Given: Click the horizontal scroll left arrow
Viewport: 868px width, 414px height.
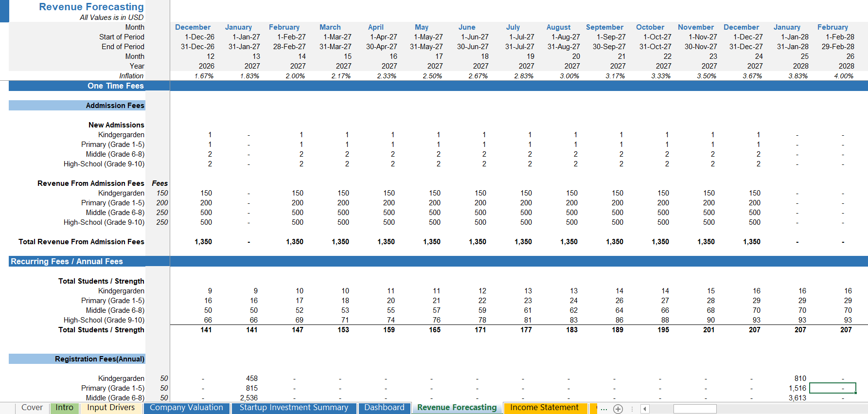Looking at the screenshot, I should (645, 409).
